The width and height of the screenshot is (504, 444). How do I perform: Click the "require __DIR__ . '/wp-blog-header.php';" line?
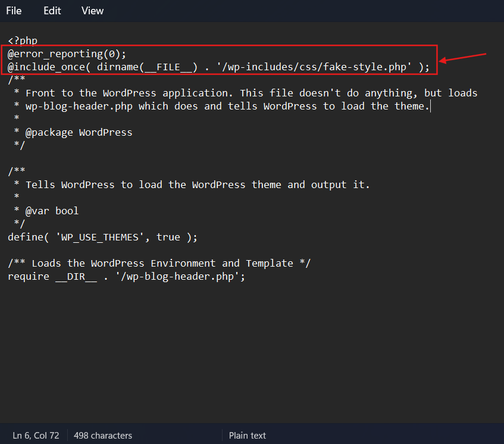(126, 277)
